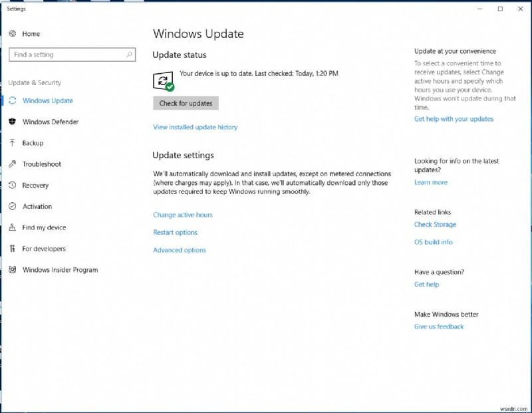Click the search magnifier icon
Viewport: 532px width, 413px height.
coord(129,55)
